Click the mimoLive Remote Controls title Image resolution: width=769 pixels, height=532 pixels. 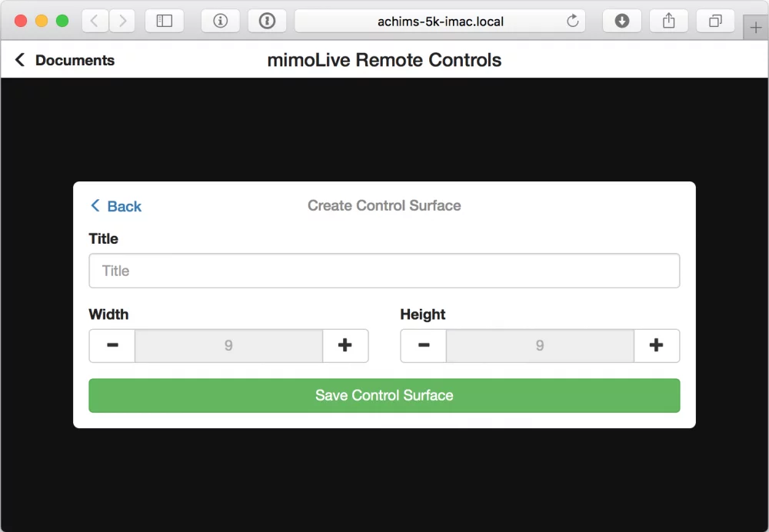tap(384, 60)
